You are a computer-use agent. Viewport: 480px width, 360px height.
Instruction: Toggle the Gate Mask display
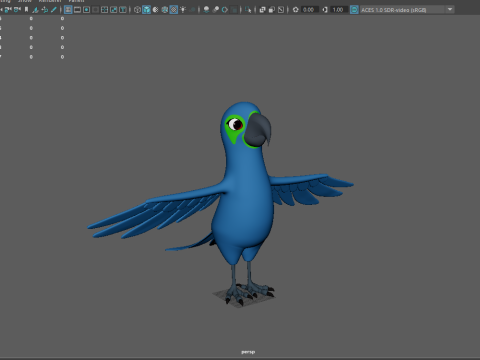[95, 10]
